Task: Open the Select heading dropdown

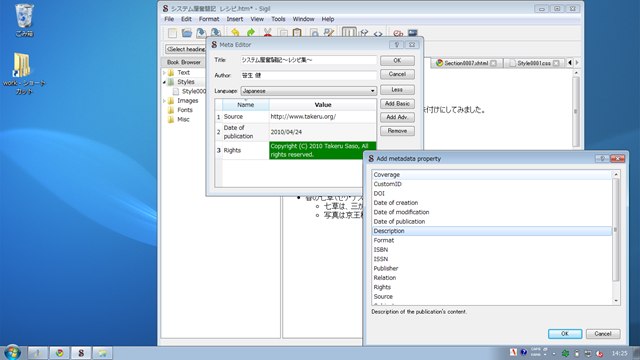Action: click(x=186, y=49)
